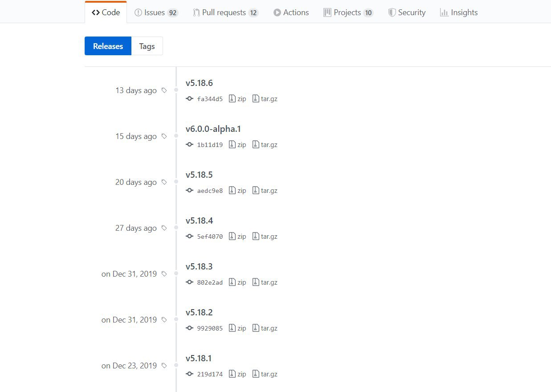Download v5.18.5 tar.gz archive
Image resolution: width=551 pixels, height=392 pixels.
point(265,191)
